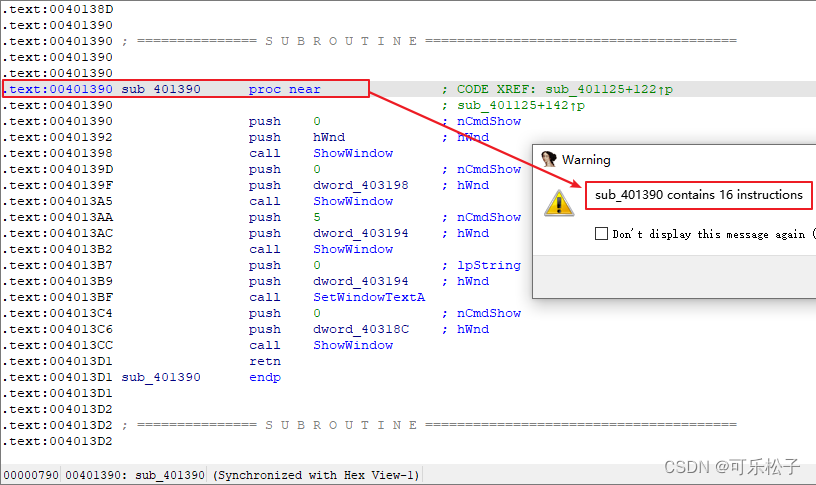816x485 pixels.
Task: Click dword_403194 operand at 004013B9
Action: pyautogui.click(x=361, y=281)
